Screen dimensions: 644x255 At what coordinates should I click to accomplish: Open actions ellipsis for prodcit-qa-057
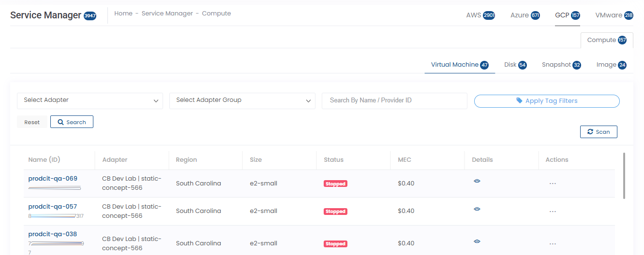point(553,212)
